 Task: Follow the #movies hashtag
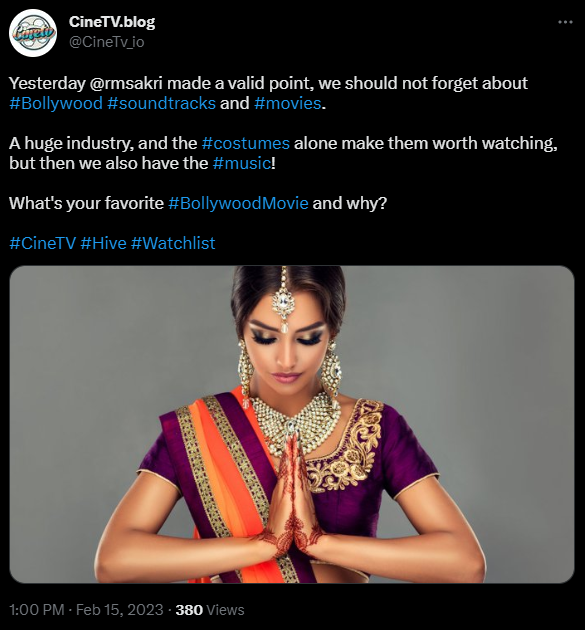[288, 103]
